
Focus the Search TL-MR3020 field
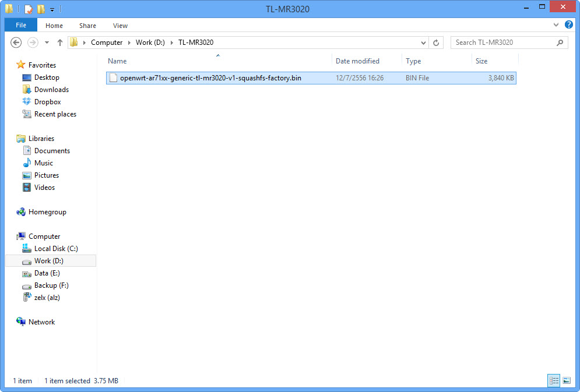[509, 43]
